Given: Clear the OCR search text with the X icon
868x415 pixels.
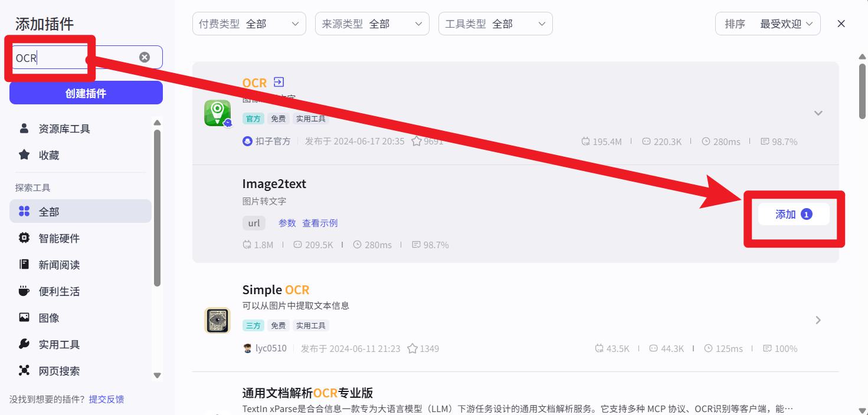Looking at the screenshot, I should 145,57.
